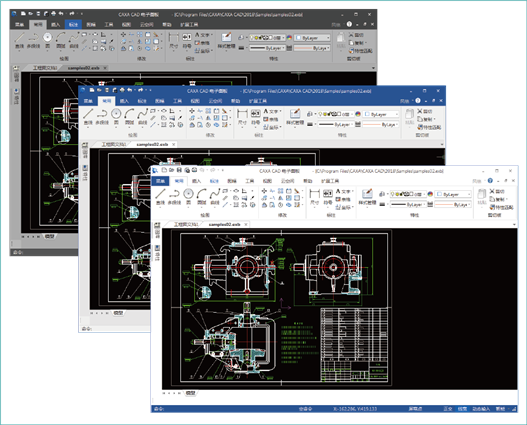Screen dimensions: 527x425
Task: Click the Copy (复制) icon in front window
Action: tap(498, 199)
